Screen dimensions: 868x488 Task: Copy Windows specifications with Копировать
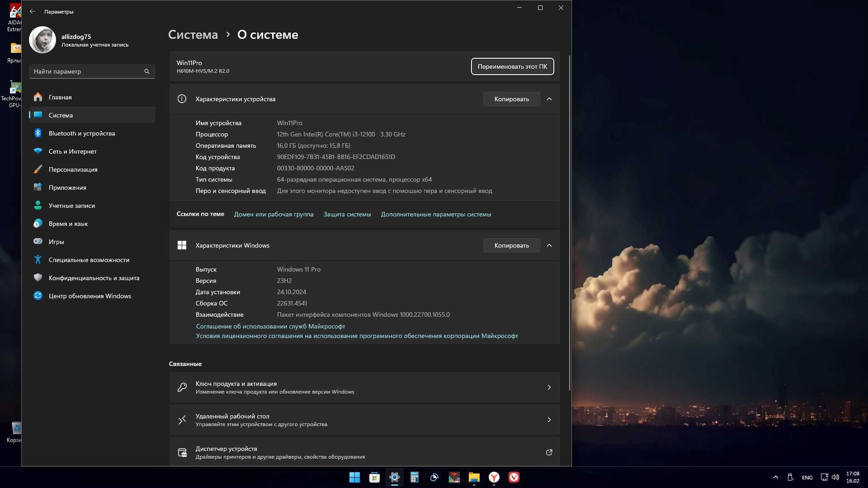(x=511, y=245)
